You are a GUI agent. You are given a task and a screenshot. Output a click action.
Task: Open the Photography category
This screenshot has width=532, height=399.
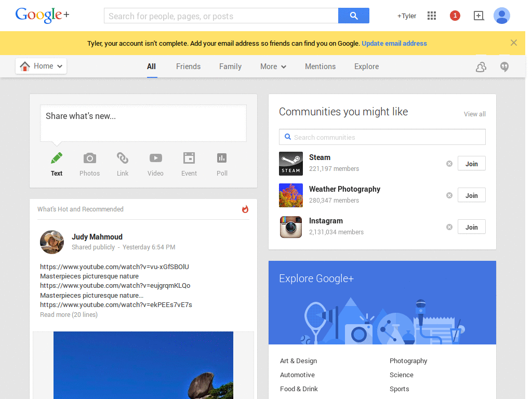point(408,361)
